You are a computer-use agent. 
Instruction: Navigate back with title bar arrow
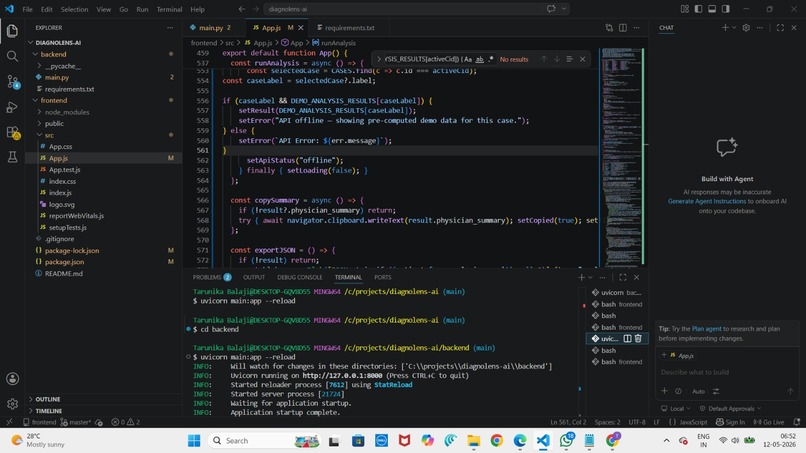pyautogui.click(x=242, y=9)
